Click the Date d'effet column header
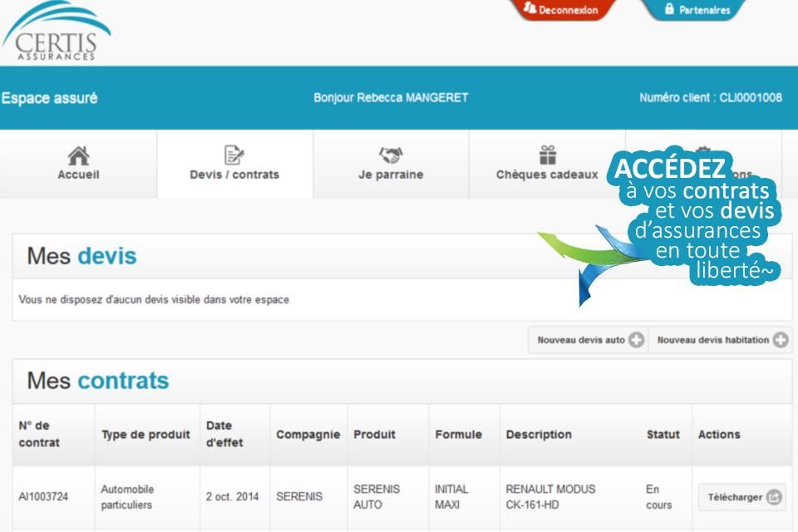This screenshot has height=532, width=798. (224, 434)
